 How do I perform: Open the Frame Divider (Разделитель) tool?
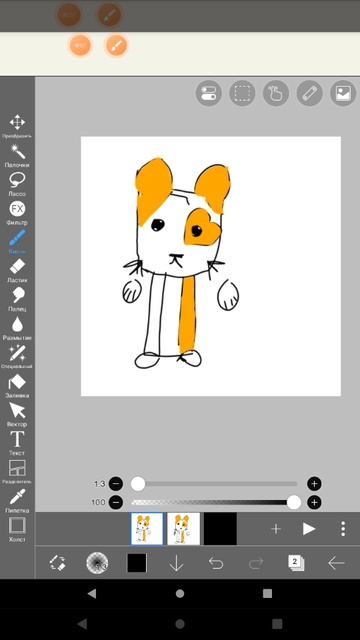click(x=17, y=472)
